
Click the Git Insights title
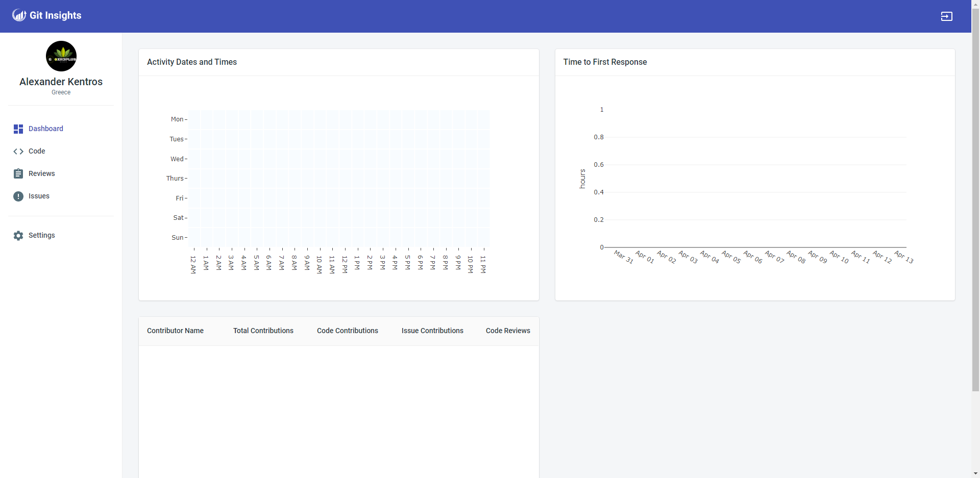pyautogui.click(x=56, y=15)
